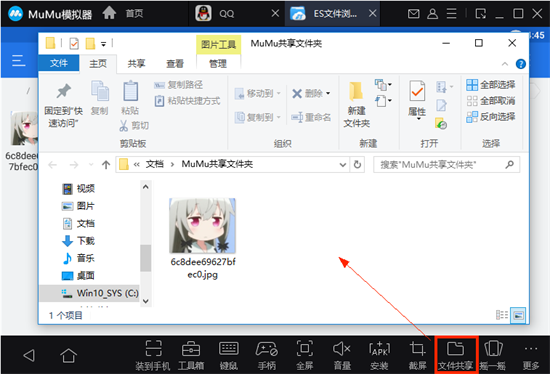The width and height of the screenshot is (550, 374).
Task: Collapse the ribbon with the chevron
Action: click(505, 64)
